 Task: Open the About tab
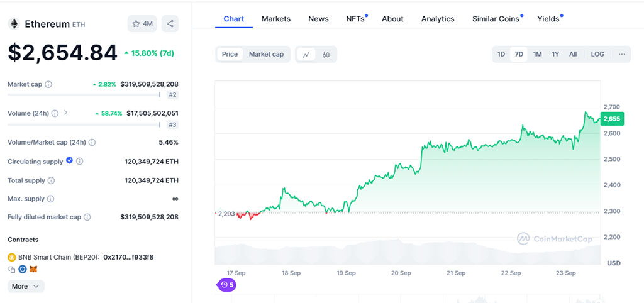coord(392,19)
